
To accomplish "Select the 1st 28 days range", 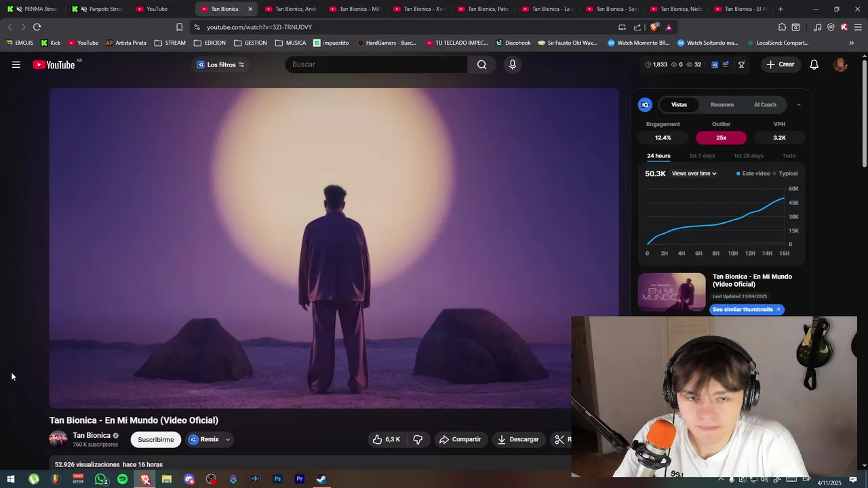I will click(x=749, y=156).
